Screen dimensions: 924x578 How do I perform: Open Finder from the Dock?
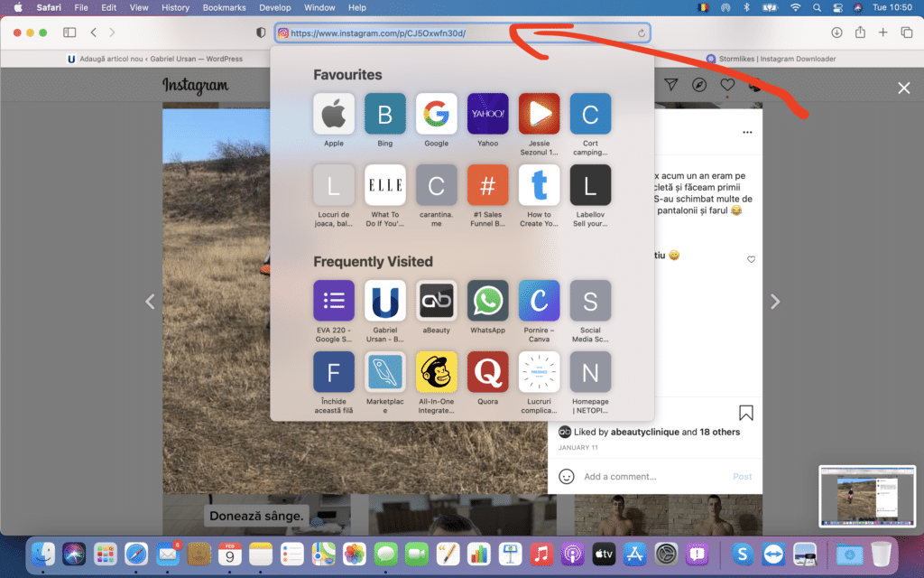point(43,554)
